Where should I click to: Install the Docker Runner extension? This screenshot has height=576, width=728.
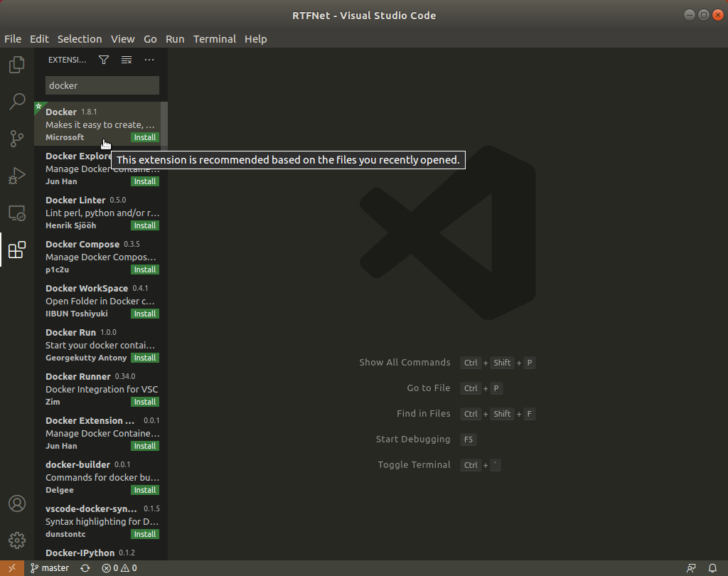click(x=145, y=402)
